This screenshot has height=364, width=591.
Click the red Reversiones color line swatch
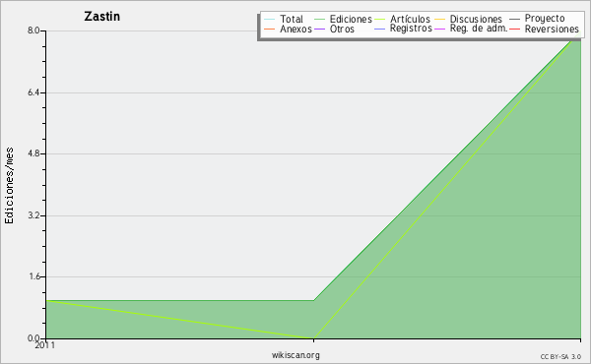coord(514,29)
